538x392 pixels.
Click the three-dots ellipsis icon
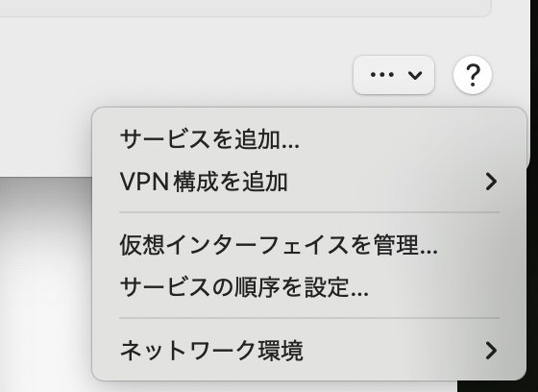(382, 75)
